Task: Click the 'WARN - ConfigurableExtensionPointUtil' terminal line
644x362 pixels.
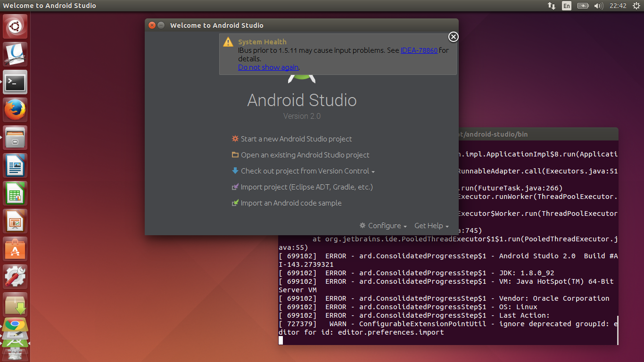Action: (x=448, y=324)
